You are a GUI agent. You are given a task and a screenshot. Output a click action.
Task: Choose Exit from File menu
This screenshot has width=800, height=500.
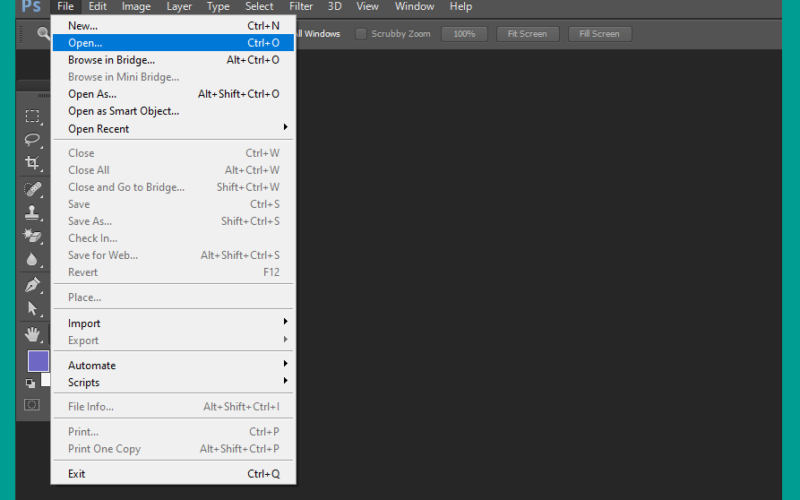(x=173, y=473)
